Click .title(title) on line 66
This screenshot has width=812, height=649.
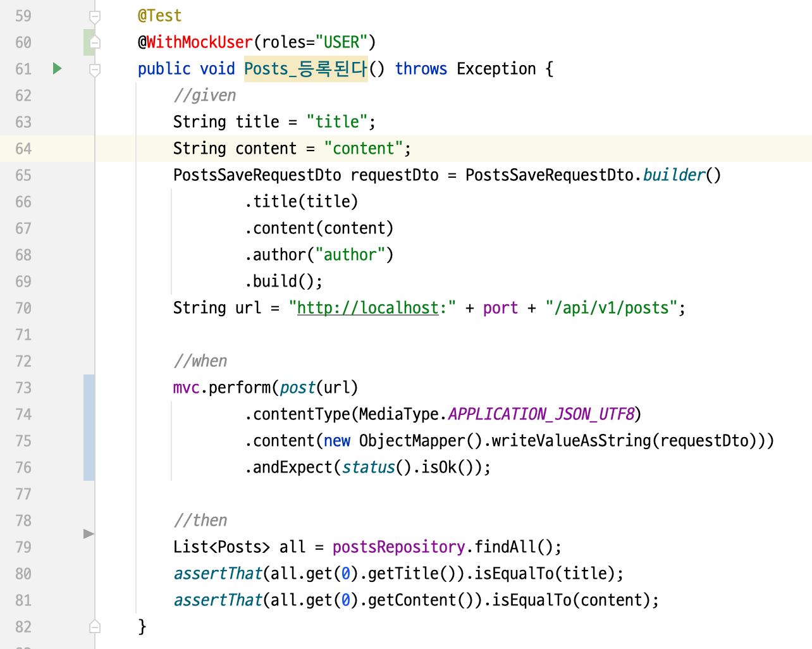[302, 202]
